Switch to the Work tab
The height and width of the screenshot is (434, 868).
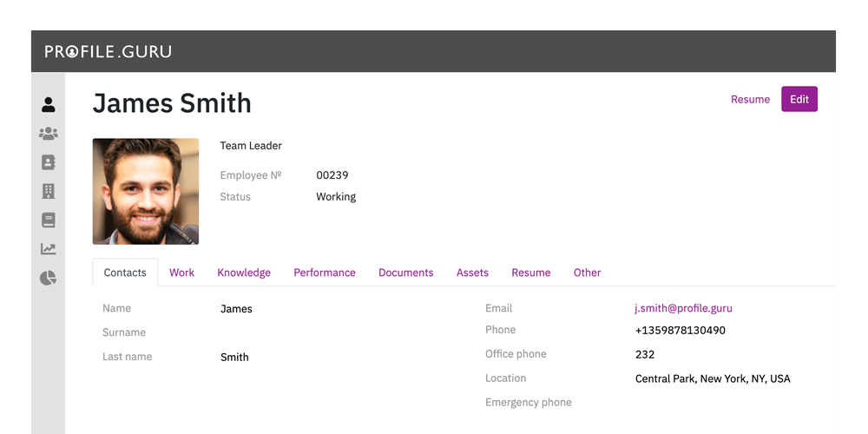[181, 273]
